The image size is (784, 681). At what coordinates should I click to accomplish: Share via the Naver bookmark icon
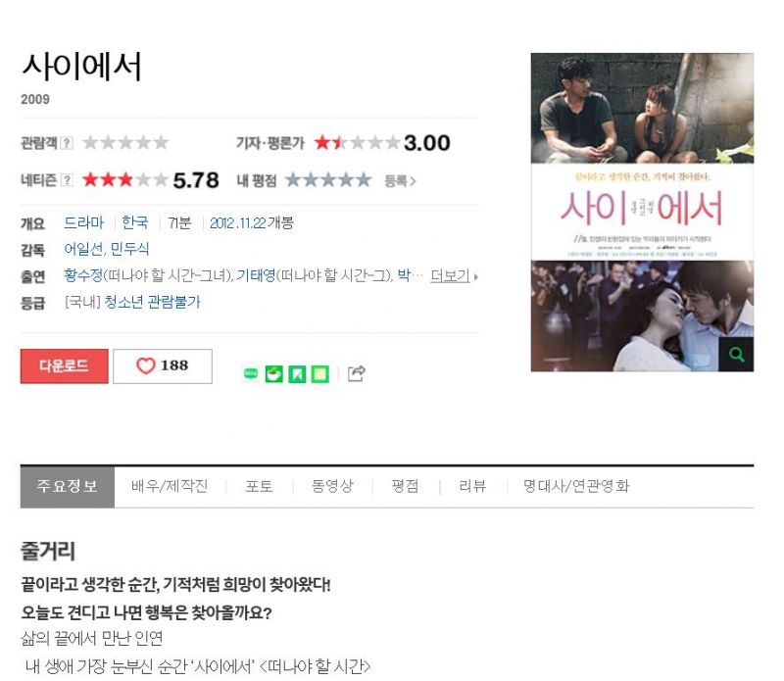(297, 374)
